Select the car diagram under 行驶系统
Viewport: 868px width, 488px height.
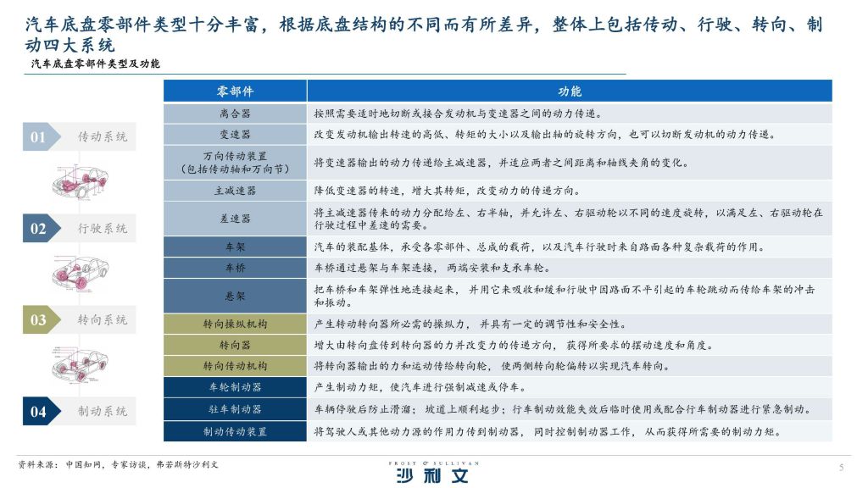80,273
